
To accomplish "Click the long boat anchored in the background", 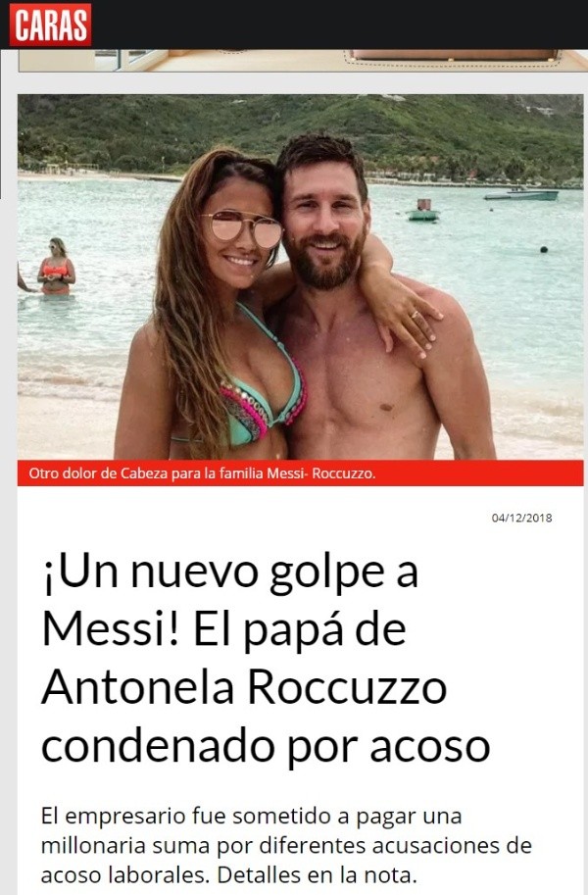I will [x=520, y=195].
